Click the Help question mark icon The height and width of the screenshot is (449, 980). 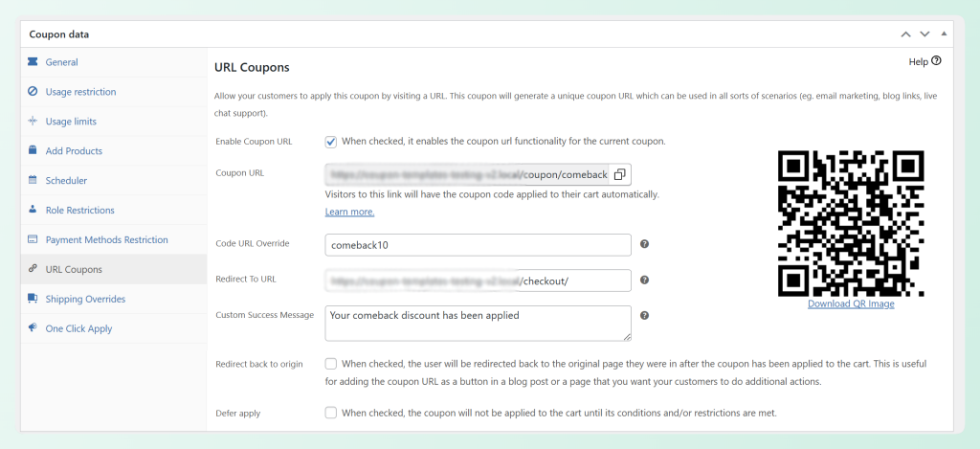coord(936,60)
